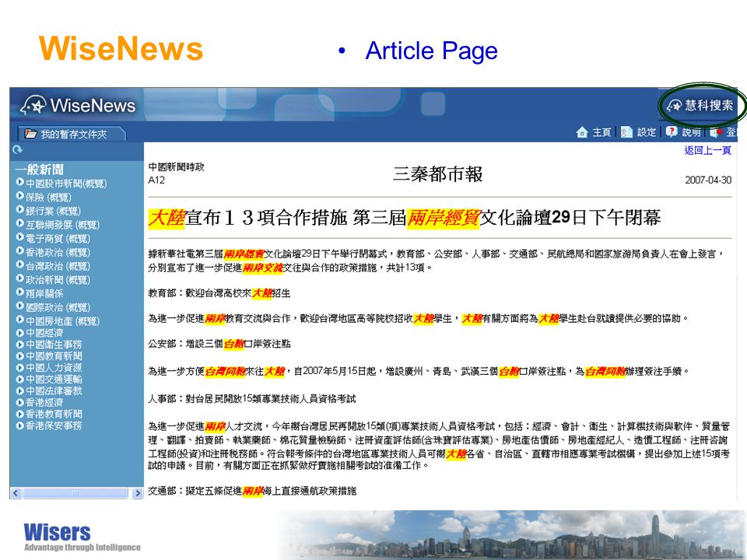
Task: Select 中國經濟 in the sidebar
Action: [x=44, y=332]
